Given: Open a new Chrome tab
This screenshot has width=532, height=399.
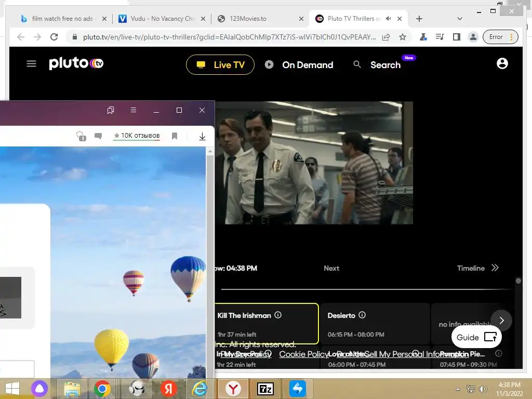Looking at the screenshot, I should 419,19.
